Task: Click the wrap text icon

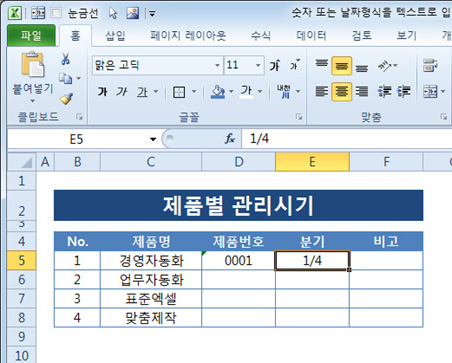Action: [x=430, y=65]
